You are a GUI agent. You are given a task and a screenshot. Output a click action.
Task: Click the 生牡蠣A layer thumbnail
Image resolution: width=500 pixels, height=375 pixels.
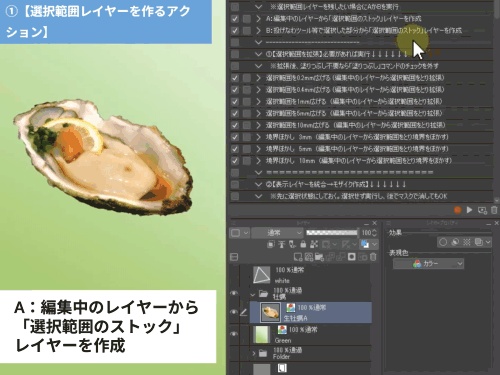coord(270,312)
